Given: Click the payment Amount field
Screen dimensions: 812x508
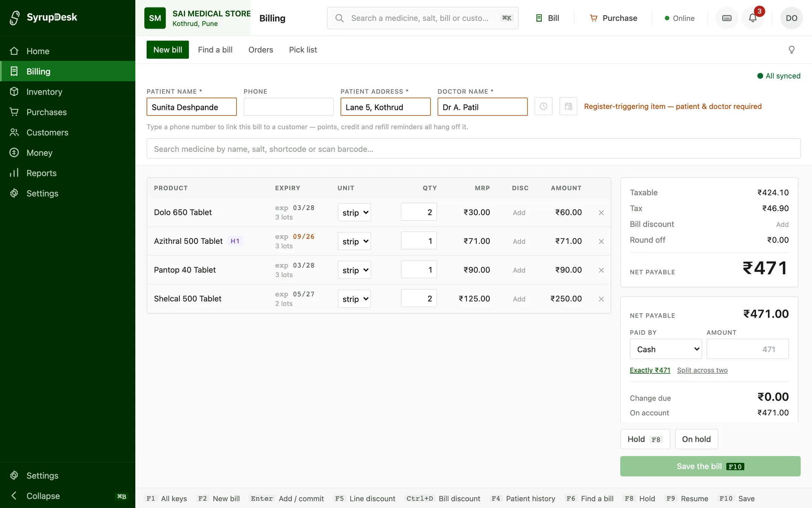Looking at the screenshot, I should (747, 349).
